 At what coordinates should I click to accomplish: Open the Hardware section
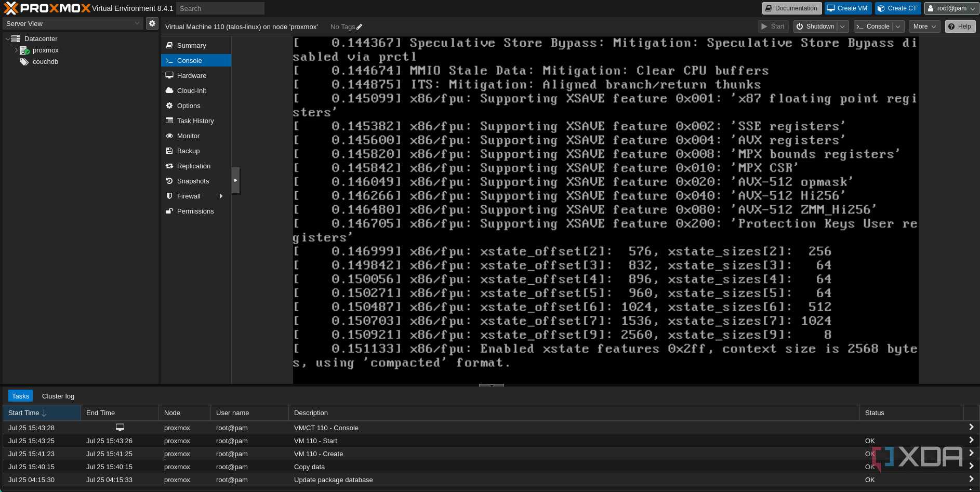196,76
